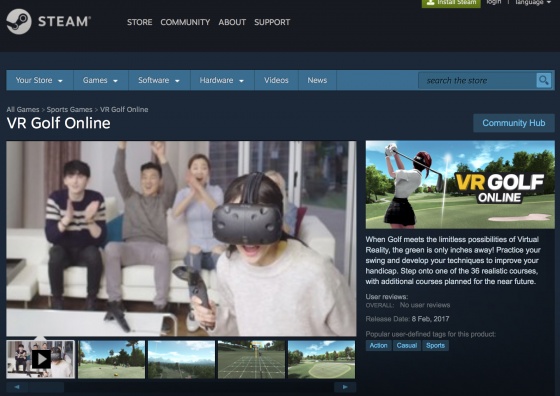Select the Casual tag

tap(406, 345)
